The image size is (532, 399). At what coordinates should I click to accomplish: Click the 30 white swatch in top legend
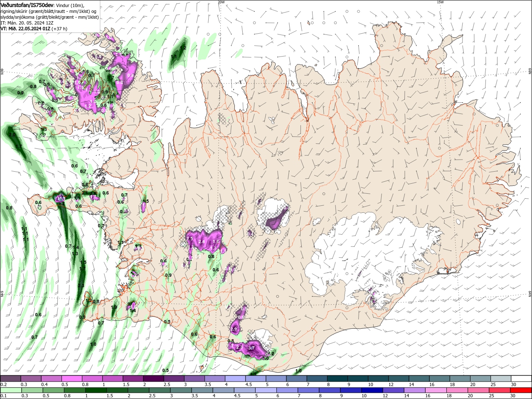pos(521,379)
